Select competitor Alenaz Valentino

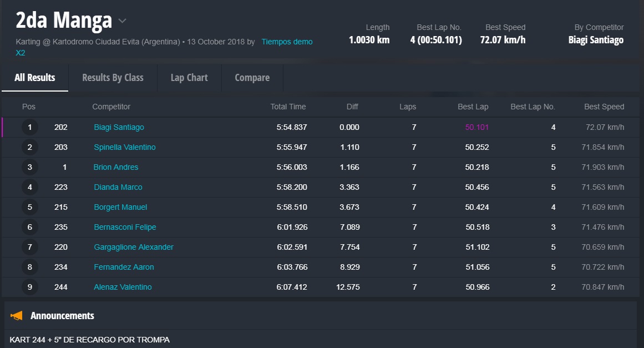(123, 287)
